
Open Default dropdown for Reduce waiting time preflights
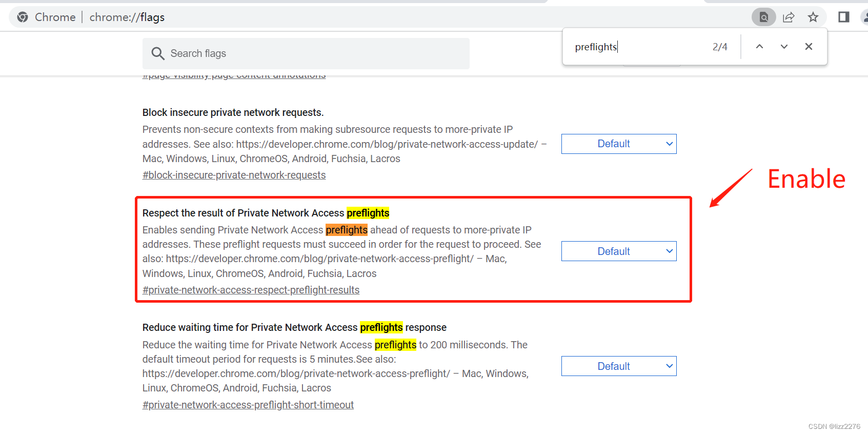619,366
